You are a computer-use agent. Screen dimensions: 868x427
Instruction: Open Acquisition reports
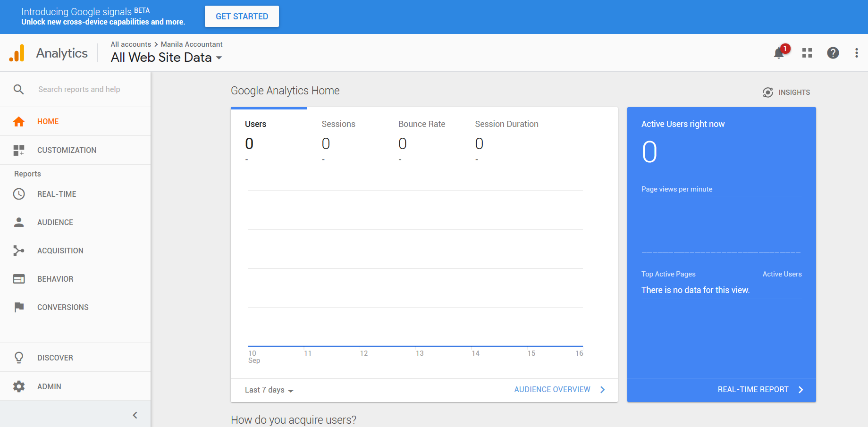60,251
